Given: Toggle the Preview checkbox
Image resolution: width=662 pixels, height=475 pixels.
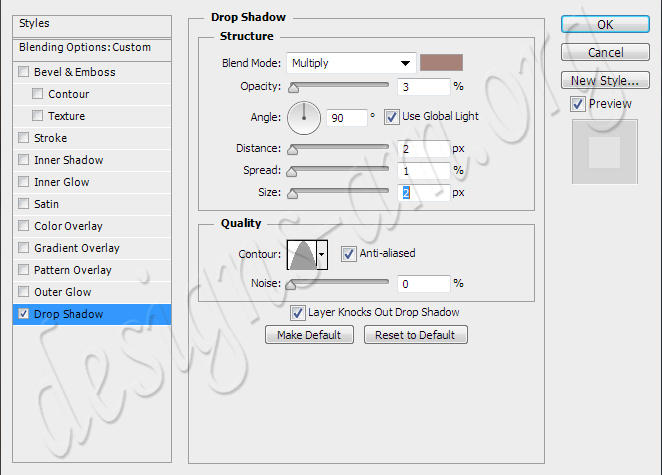Looking at the screenshot, I should (x=578, y=104).
